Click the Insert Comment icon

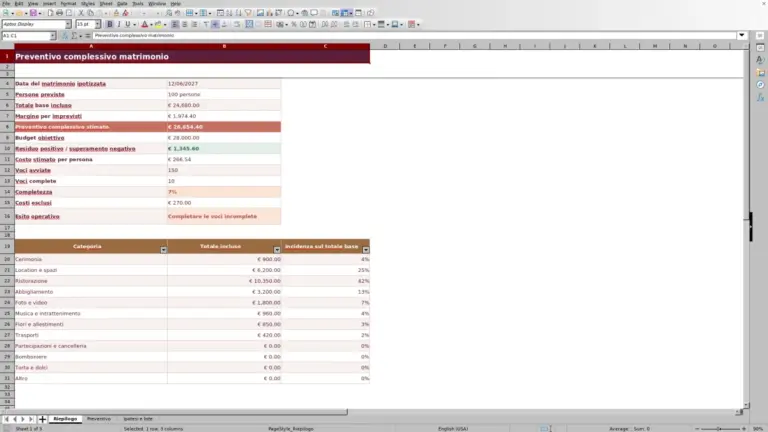pos(314,13)
